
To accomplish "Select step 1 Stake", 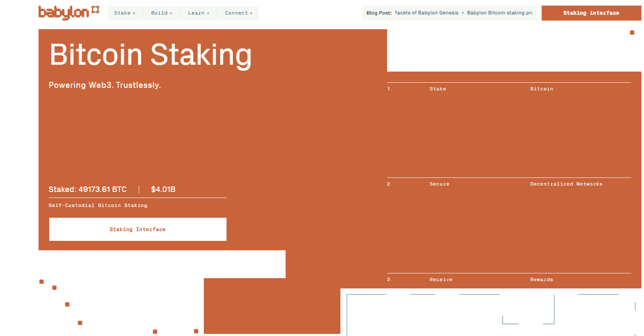I will pos(438,89).
